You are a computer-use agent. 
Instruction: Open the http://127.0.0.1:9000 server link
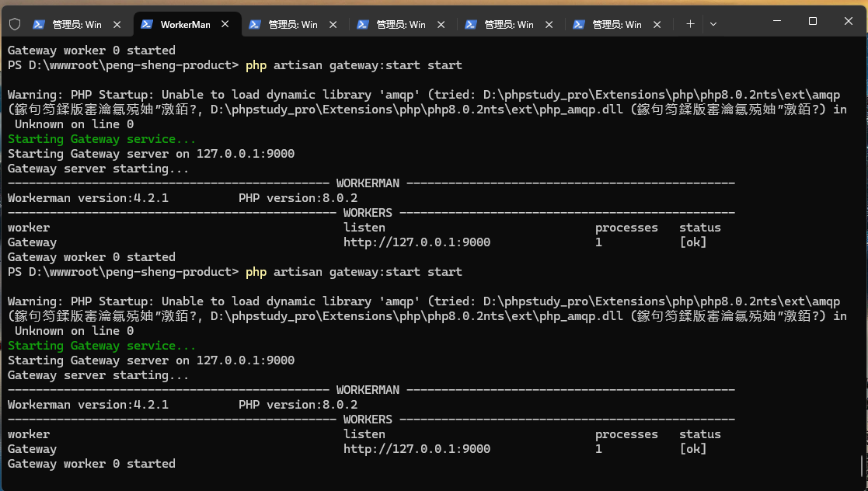417,242
